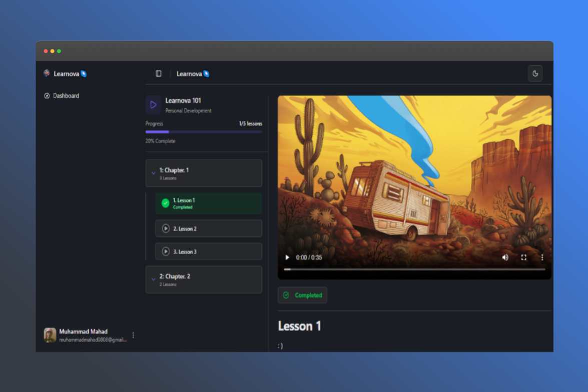Click the video seek bar
Viewport: 588px width, 392px height.
tap(414, 269)
